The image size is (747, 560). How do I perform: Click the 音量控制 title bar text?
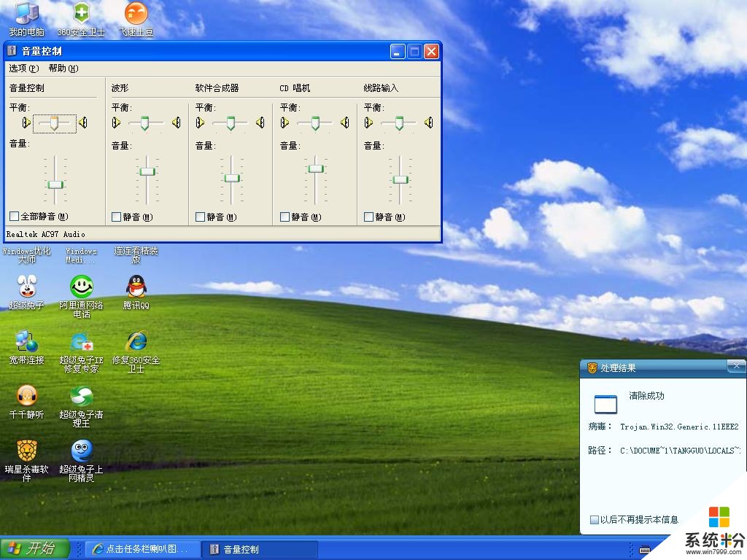click(42, 52)
